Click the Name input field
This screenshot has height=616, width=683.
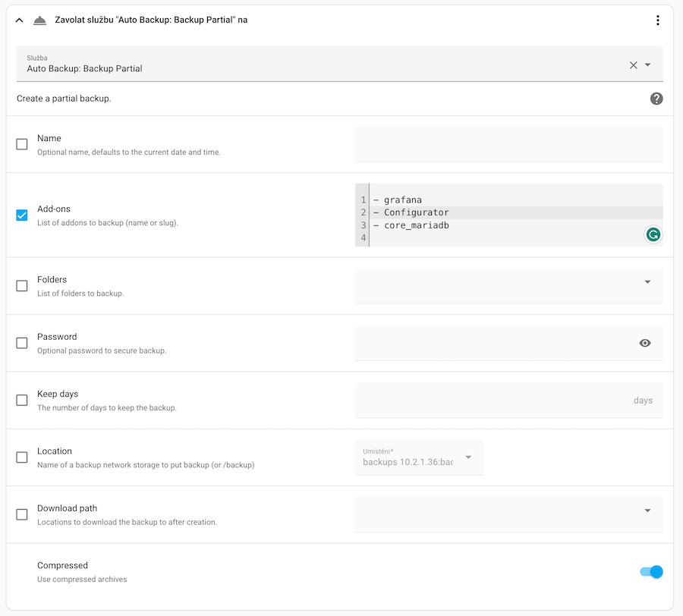point(508,144)
